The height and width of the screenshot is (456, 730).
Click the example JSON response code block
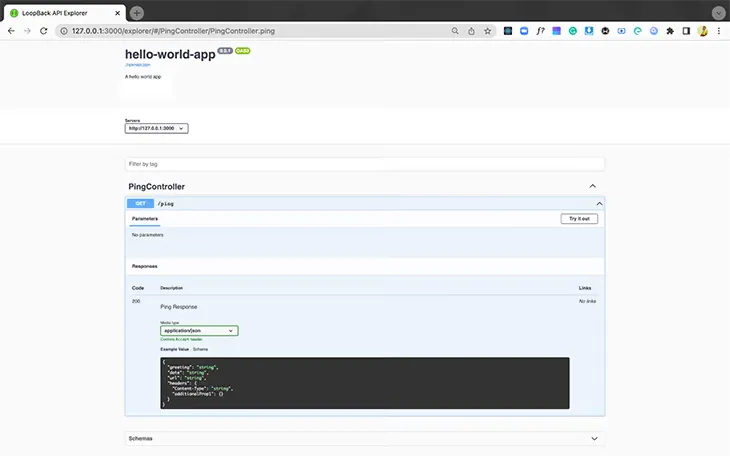tap(365, 383)
